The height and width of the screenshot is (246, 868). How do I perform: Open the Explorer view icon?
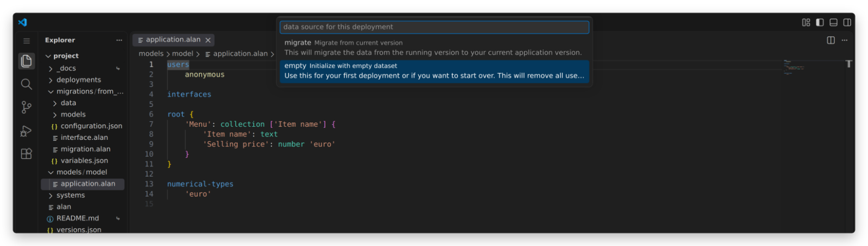(26, 61)
